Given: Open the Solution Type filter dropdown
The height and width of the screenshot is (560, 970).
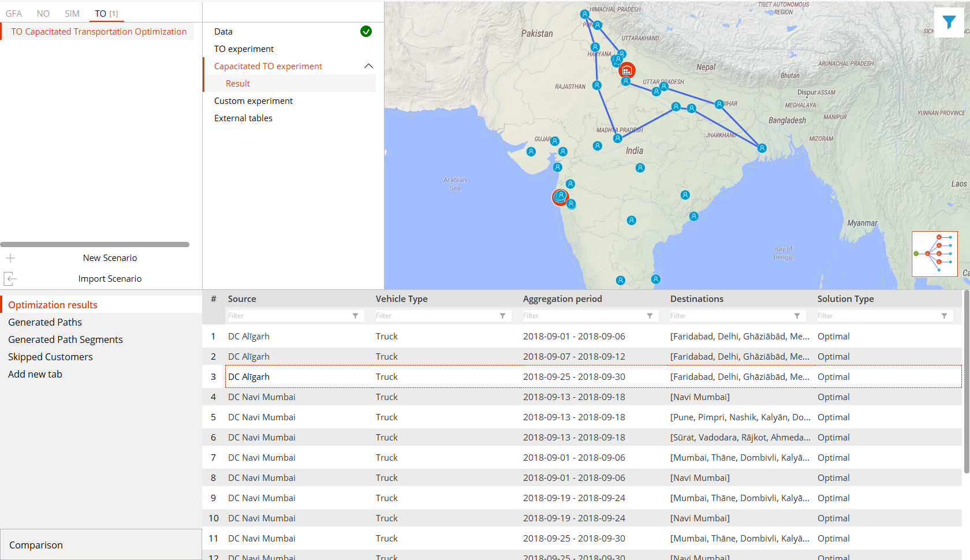Looking at the screenshot, I should pos(944,316).
